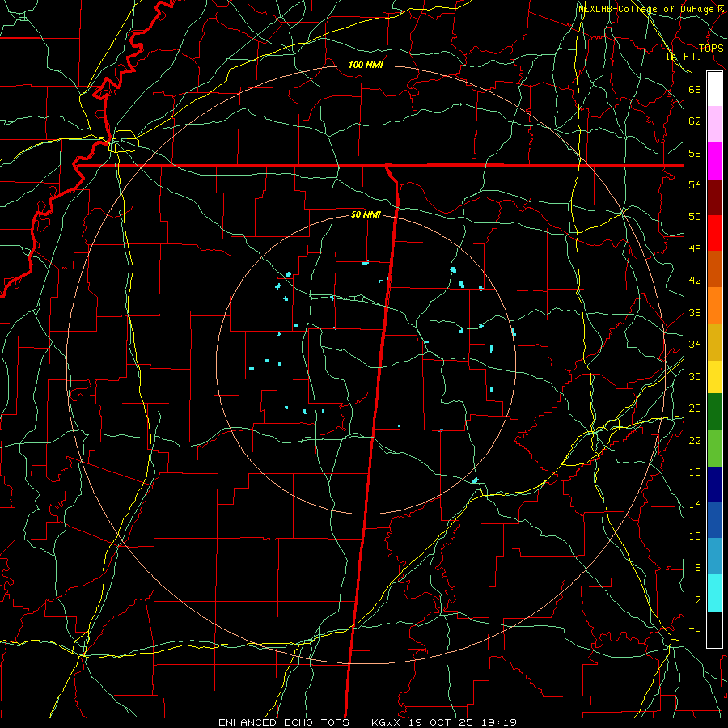Pick the orange 42 kft legend swatch
Screen dimensions: 728x728
[714, 306]
